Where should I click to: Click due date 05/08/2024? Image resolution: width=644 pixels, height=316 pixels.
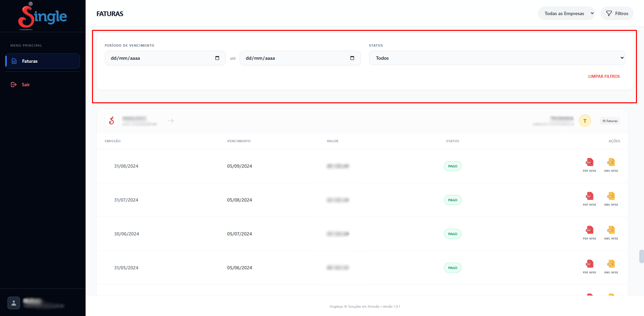pos(239,200)
